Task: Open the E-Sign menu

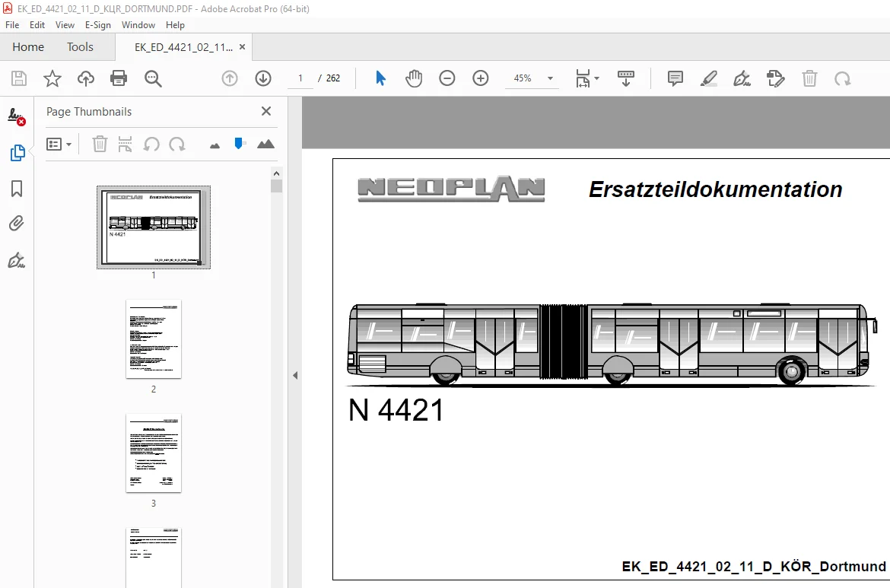Action: 97,25
